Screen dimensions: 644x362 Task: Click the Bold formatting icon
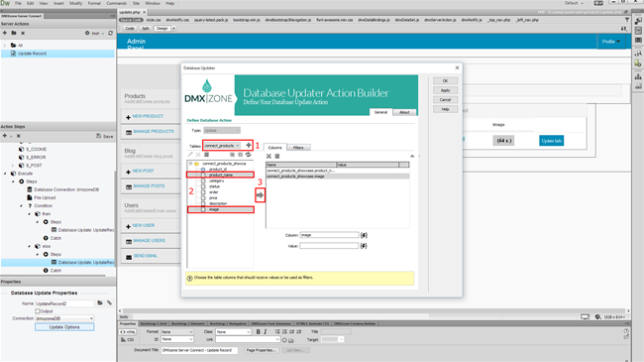[x=258, y=331]
